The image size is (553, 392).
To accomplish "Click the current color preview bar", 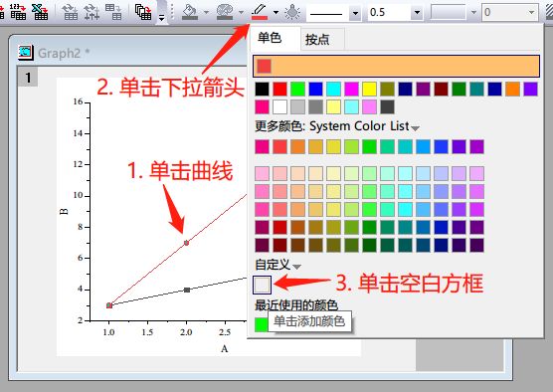I will [x=396, y=66].
